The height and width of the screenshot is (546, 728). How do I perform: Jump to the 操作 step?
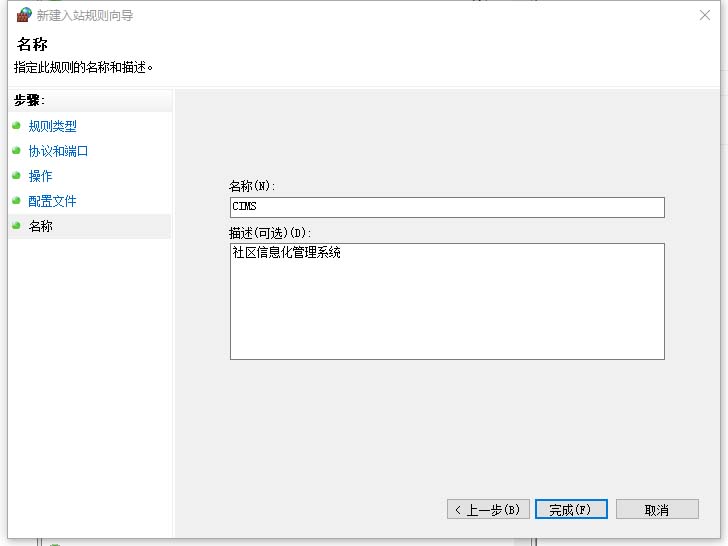coord(40,176)
